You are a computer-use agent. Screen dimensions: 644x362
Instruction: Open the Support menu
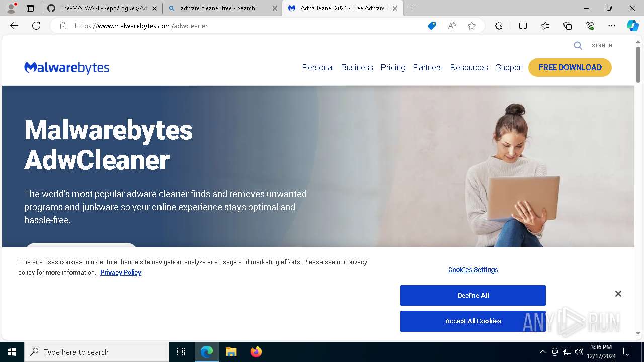[509, 67]
